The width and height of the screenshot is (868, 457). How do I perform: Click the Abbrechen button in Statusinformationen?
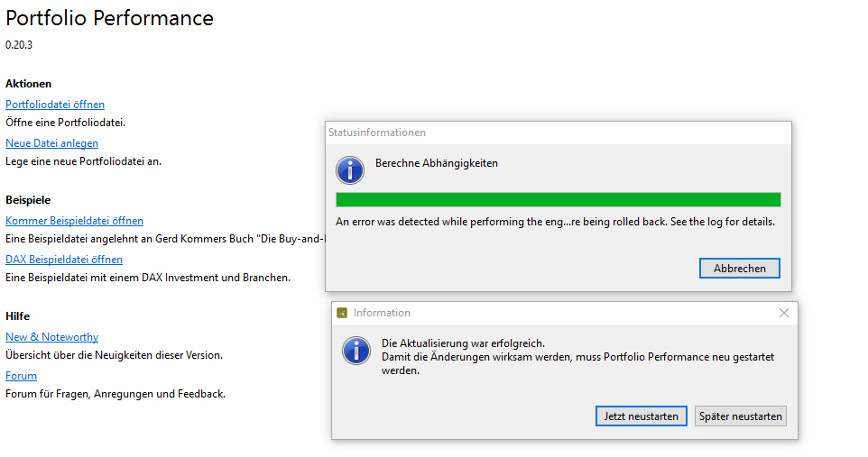740,269
